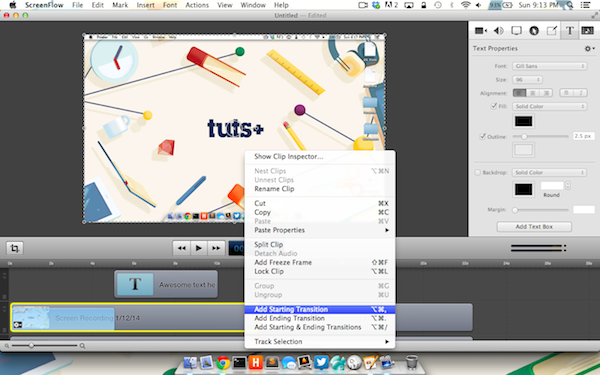Viewport: 600px width, 375px height.
Task: Open the Screen Recording properties monitor icon
Action: point(516,31)
